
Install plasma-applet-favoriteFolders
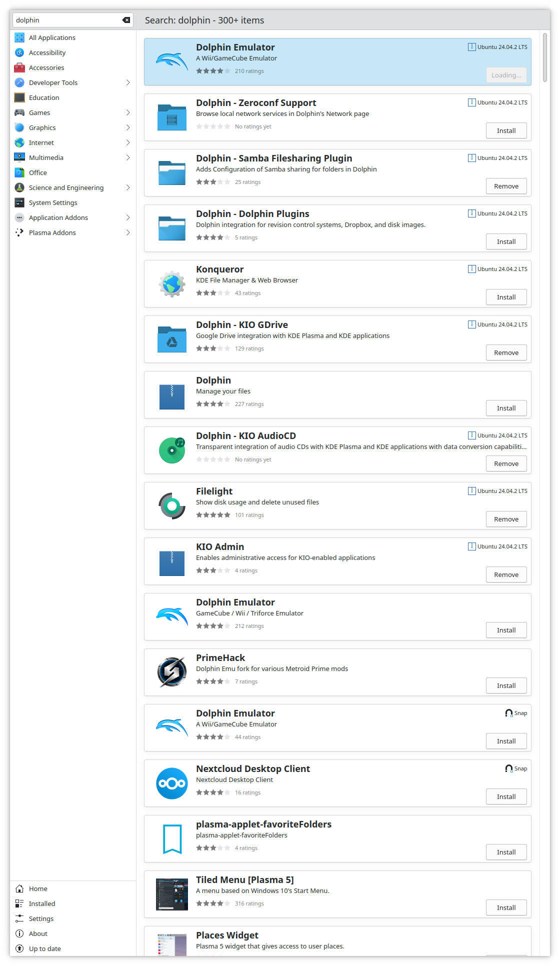tap(506, 852)
